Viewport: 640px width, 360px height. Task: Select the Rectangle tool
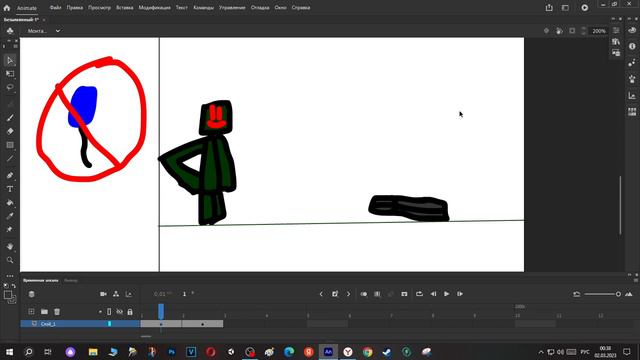pos(10,145)
